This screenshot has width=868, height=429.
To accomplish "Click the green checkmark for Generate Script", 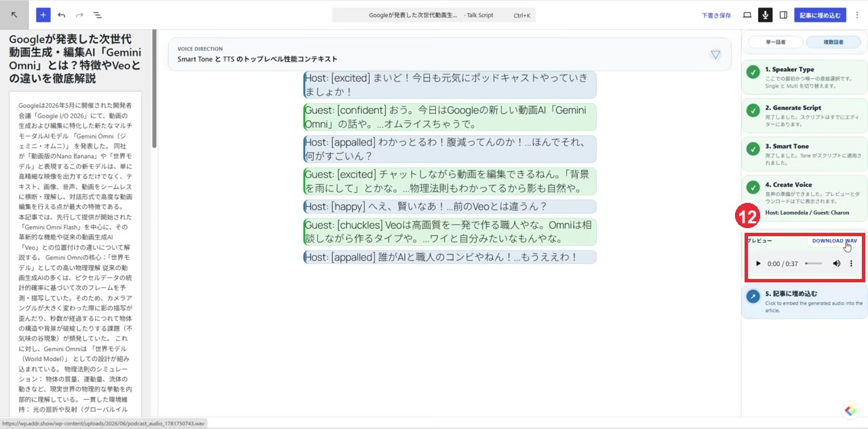I will pyautogui.click(x=753, y=111).
